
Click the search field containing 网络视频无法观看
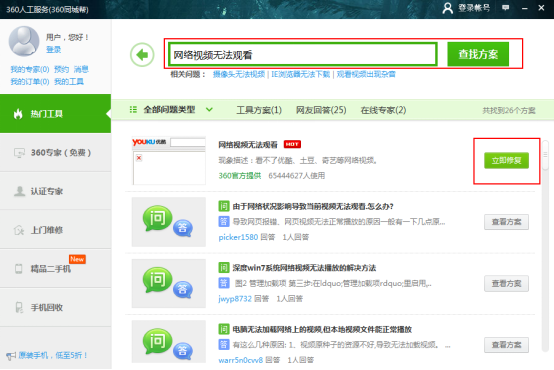click(303, 54)
